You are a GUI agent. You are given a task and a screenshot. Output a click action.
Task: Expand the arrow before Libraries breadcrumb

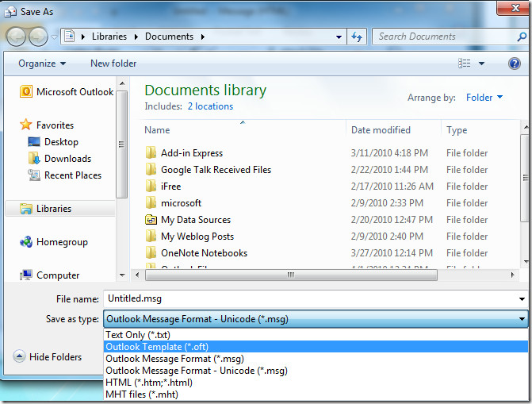pos(83,37)
